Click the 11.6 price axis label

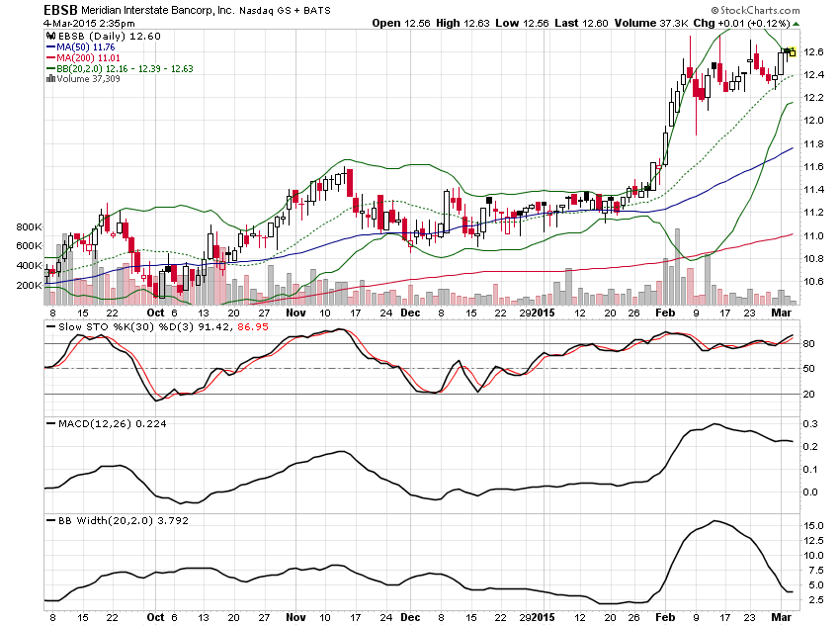[813, 167]
